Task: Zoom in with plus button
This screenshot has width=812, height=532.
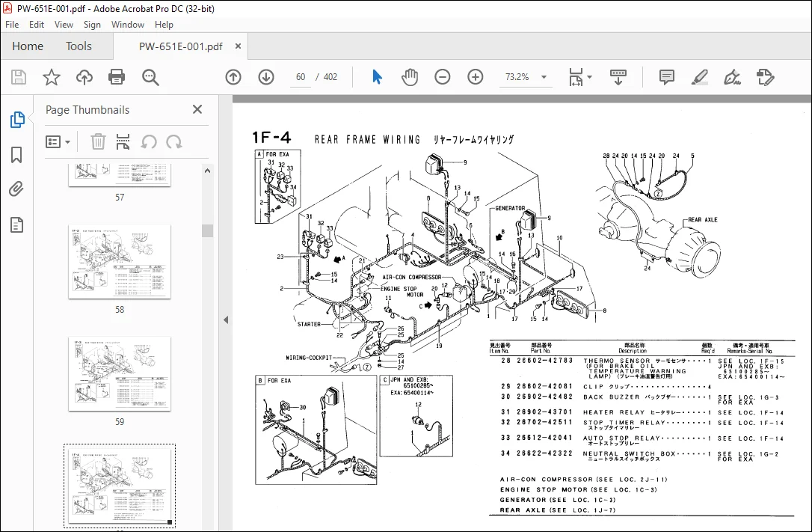Action: tap(476, 77)
